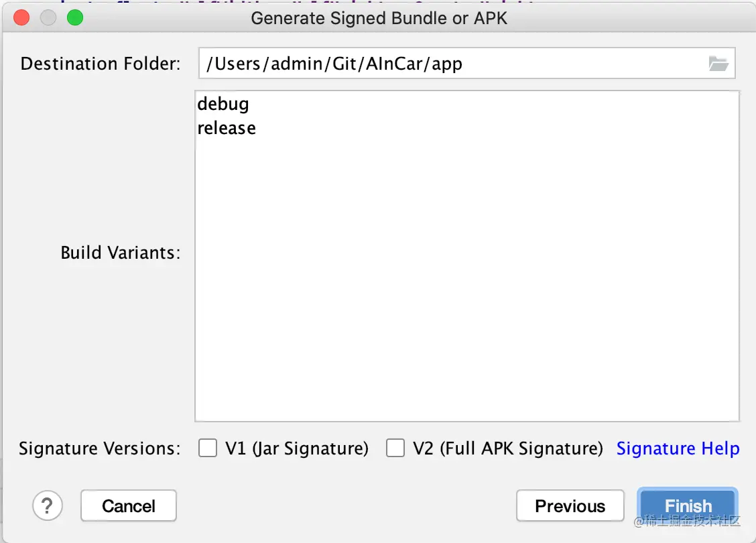Click the Destination Folder label
Screen dimensions: 756x543
pos(101,64)
